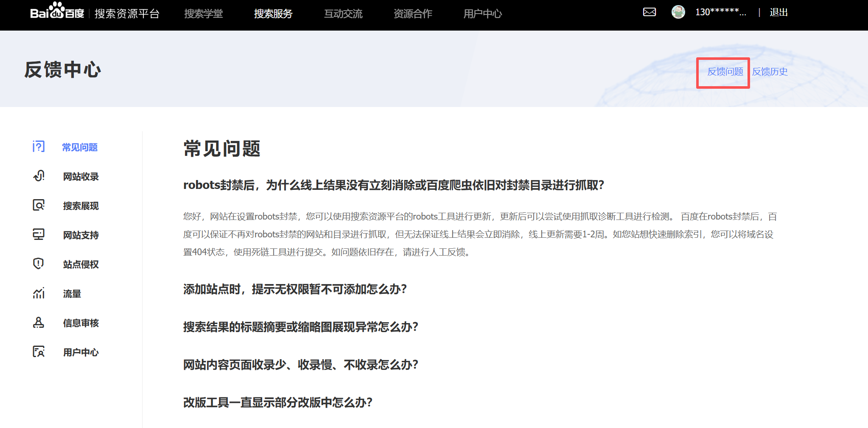Open the 反馈历史 page
The height and width of the screenshot is (428, 868).
770,72
